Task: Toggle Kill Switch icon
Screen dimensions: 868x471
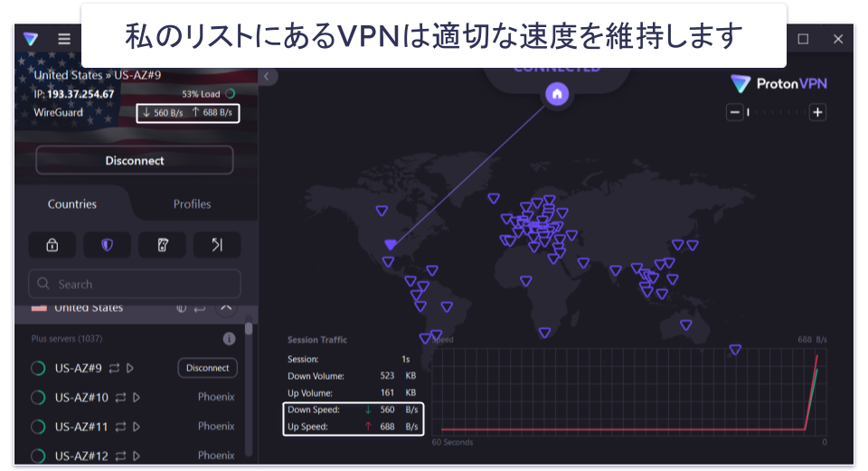Action: click(x=162, y=245)
